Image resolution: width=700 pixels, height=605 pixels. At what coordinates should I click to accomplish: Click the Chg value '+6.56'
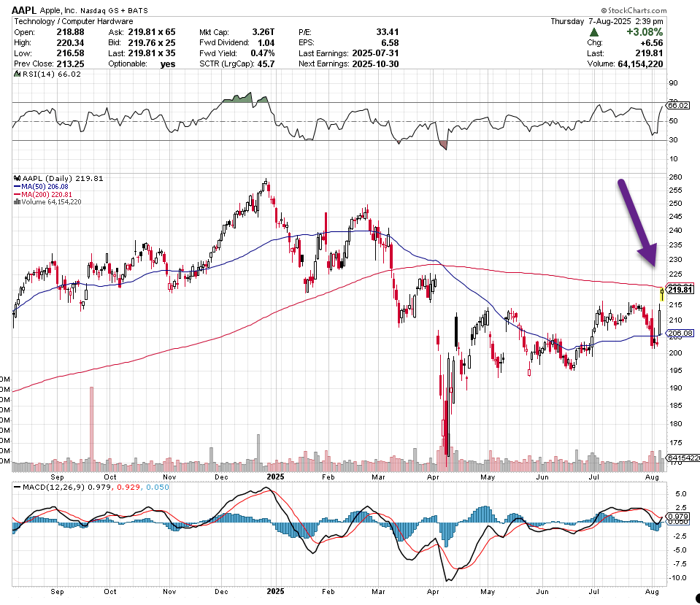point(652,43)
